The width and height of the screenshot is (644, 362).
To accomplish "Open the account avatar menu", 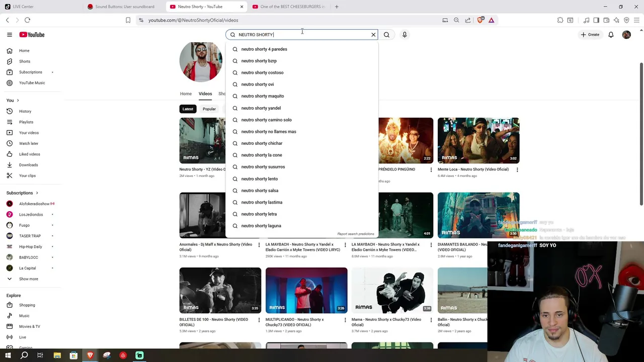I will (626, 35).
